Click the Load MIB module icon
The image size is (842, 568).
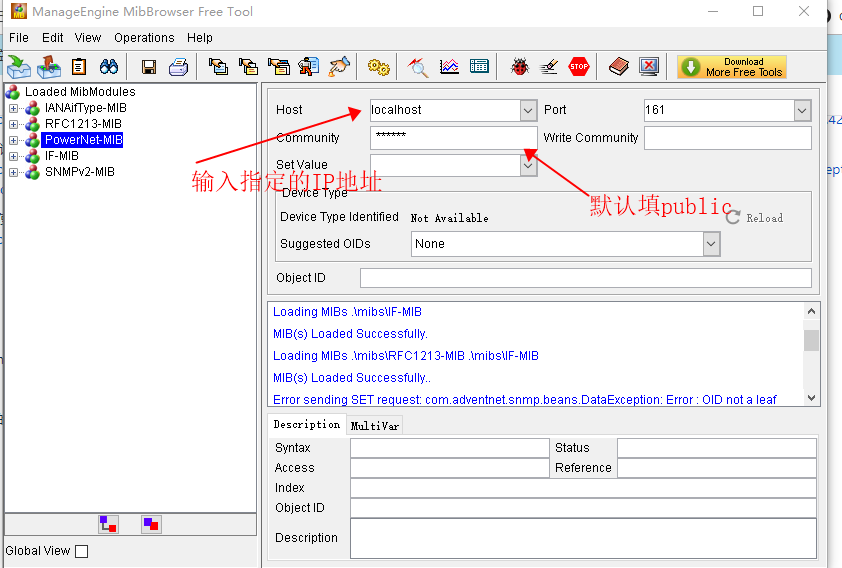(x=19, y=67)
